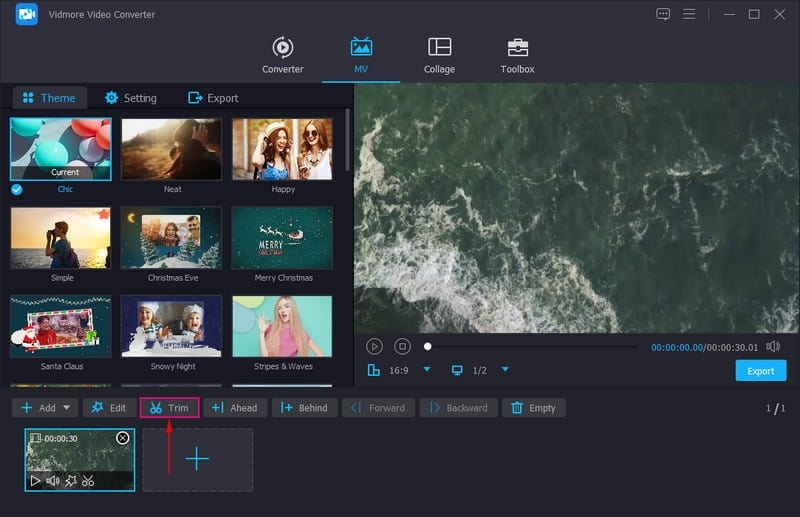Expand the 16:9 aspect ratio dropdown

[x=427, y=370]
